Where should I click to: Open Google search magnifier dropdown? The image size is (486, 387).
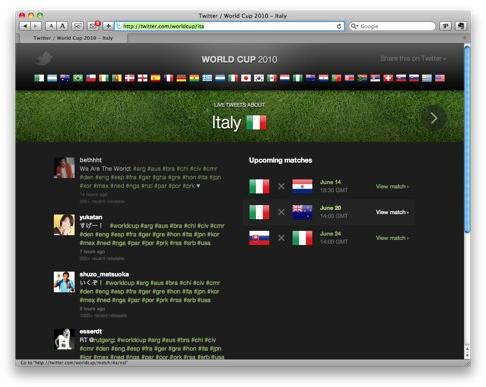(x=354, y=26)
